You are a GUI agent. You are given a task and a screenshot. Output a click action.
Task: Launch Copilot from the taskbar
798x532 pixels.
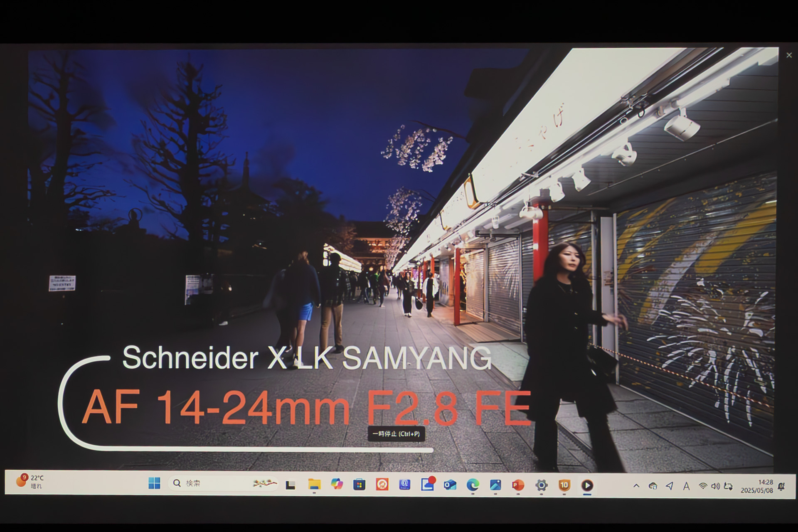point(337,484)
